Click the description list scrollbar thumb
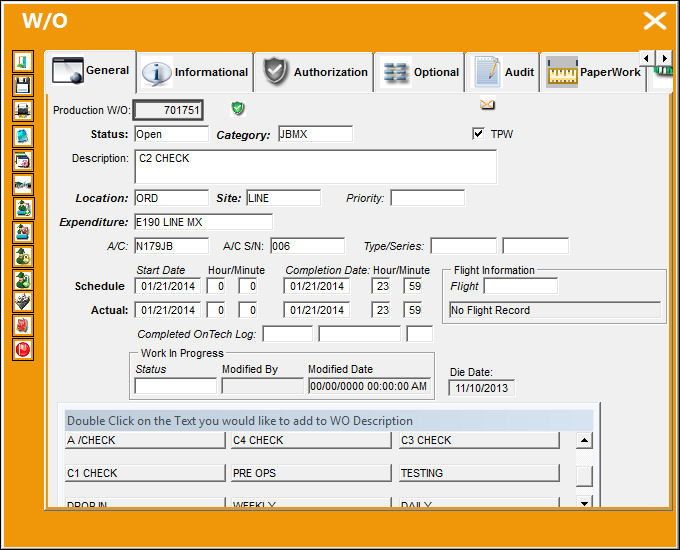The height and width of the screenshot is (550, 680). tap(584, 476)
